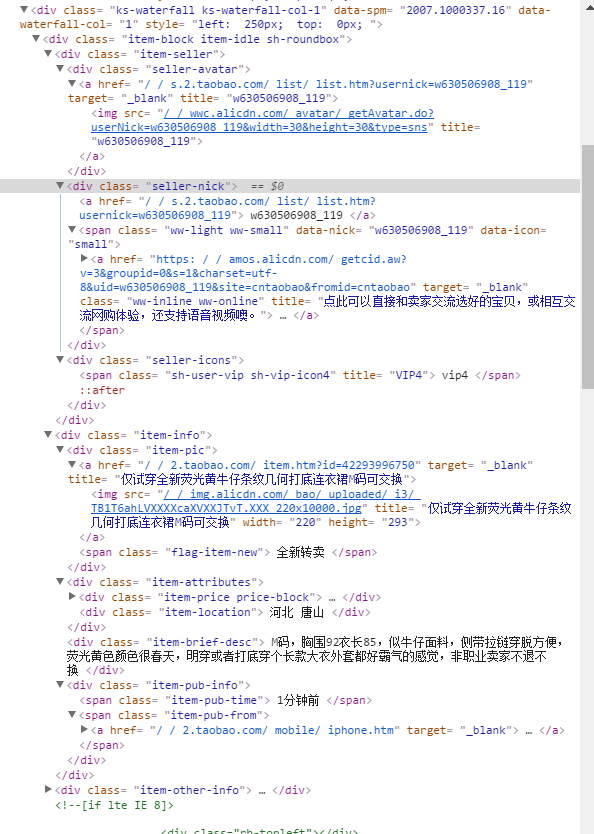Viewport: 594px width, 834px height.
Task: Click the ww-online anchor ellipsis
Action: tap(283, 315)
